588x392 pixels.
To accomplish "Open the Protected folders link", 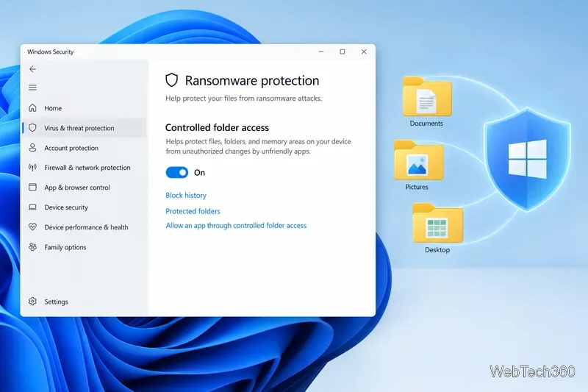I will 193,211.
